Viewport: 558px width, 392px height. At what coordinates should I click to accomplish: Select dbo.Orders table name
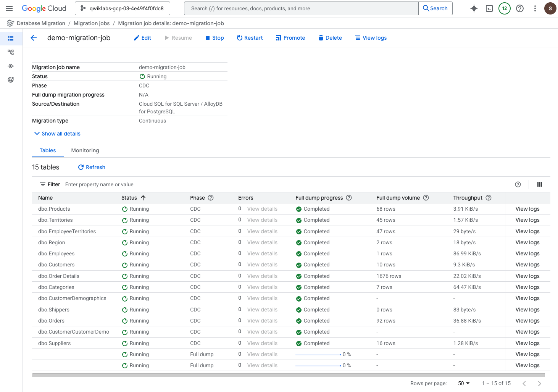51,321
